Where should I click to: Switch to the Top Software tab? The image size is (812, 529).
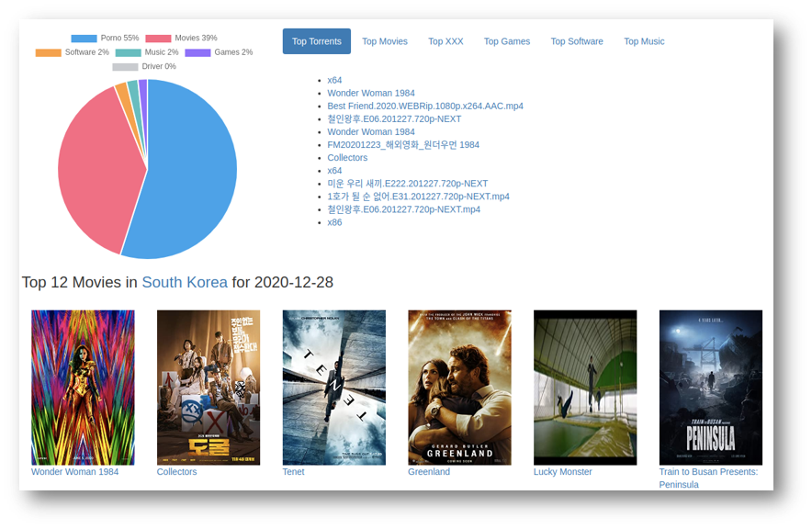click(577, 41)
